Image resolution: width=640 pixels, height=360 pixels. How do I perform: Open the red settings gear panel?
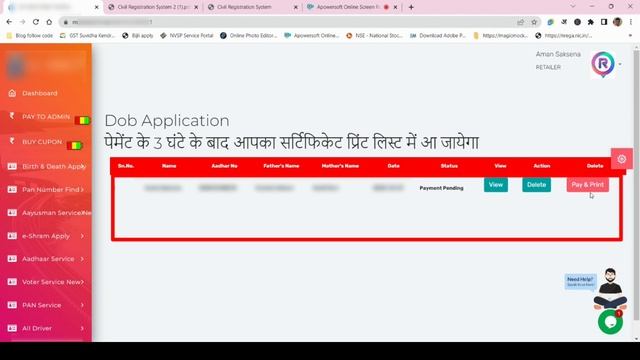[x=622, y=159]
